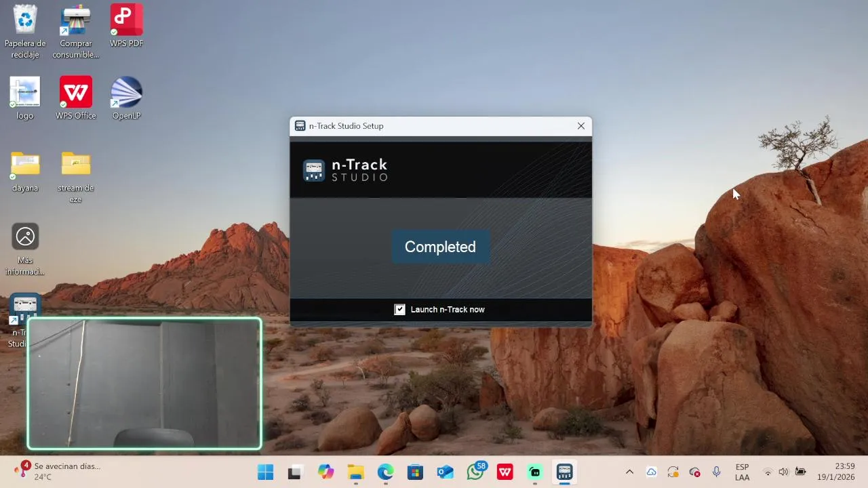The width and height of the screenshot is (868, 488).
Task: Click the sync update tray icon
Action: coord(673,472)
